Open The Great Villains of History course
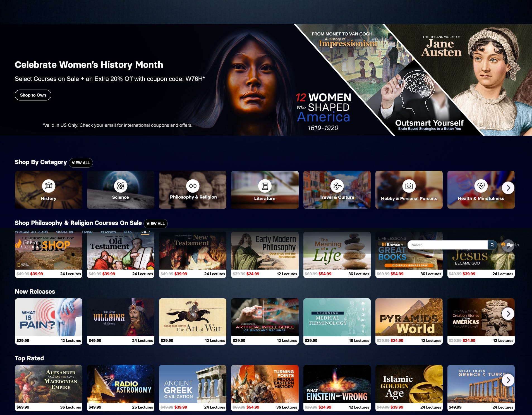Image resolution: width=532 pixels, height=415 pixels. click(x=121, y=321)
